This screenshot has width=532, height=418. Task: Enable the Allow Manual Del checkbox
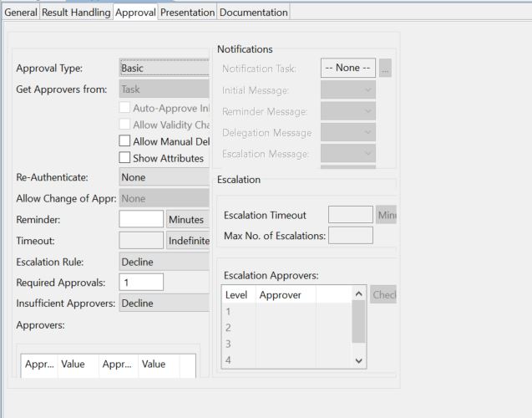tap(125, 141)
